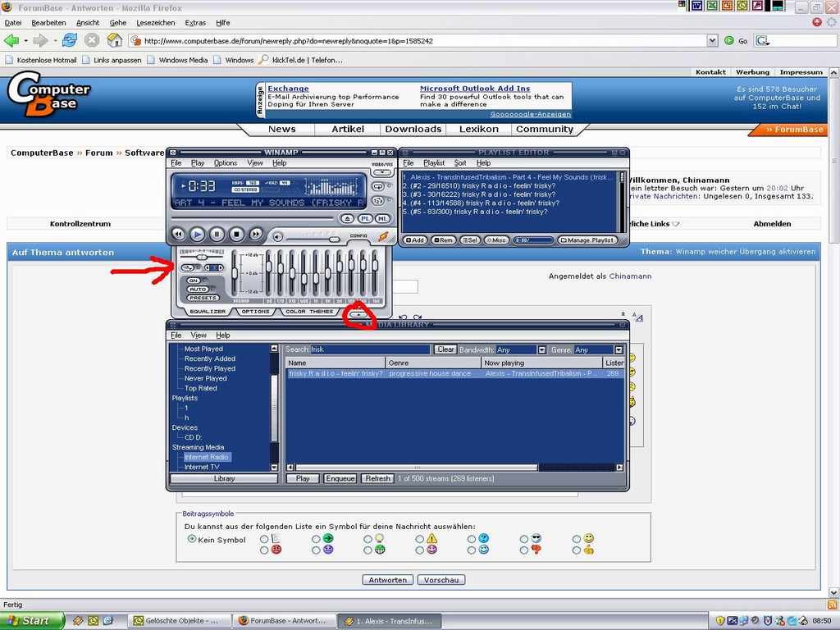This screenshot has height=630, width=840.
Task: Select Most Played in Media Library tree
Action: click(x=203, y=349)
